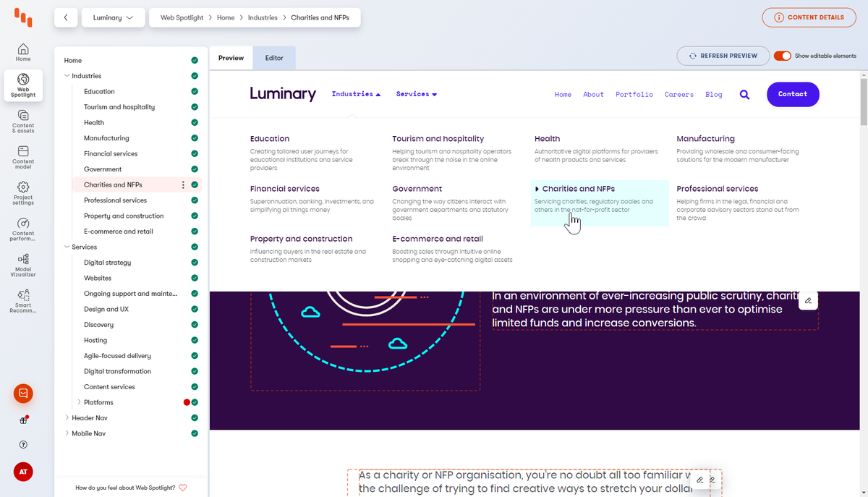Click the search magnifier in the Luminary navbar
This screenshot has height=497, width=868.
pyautogui.click(x=744, y=94)
